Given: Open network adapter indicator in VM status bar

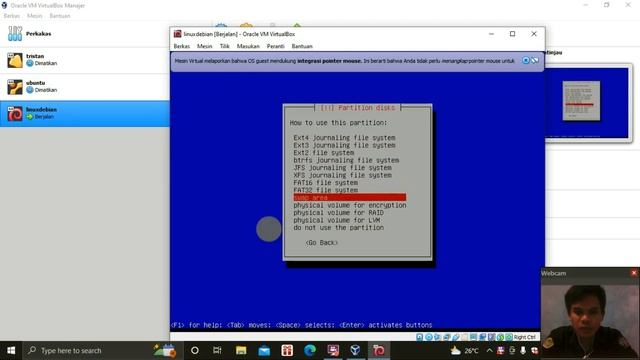Looking at the screenshot, I should click(x=447, y=337).
